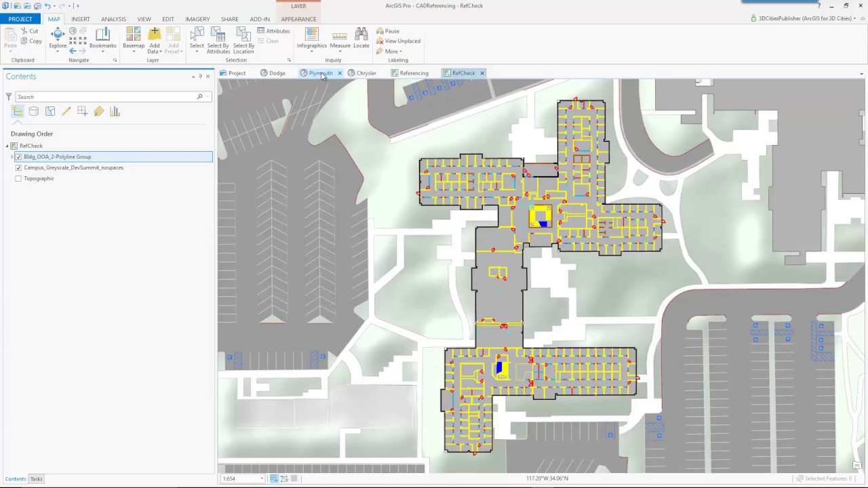The image size is (868, 488).
Task: Collapse the RefCheck map node
Action: (7, 146)
